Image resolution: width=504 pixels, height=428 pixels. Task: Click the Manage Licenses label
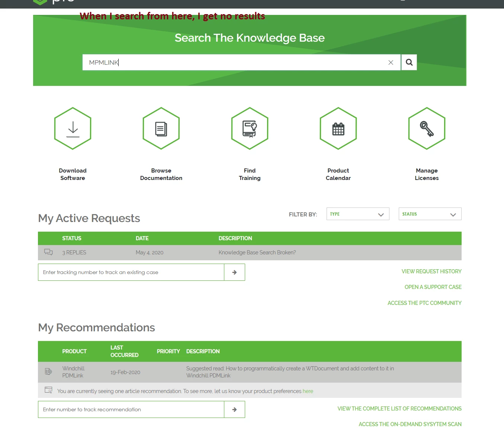click(x=427, y=174)
